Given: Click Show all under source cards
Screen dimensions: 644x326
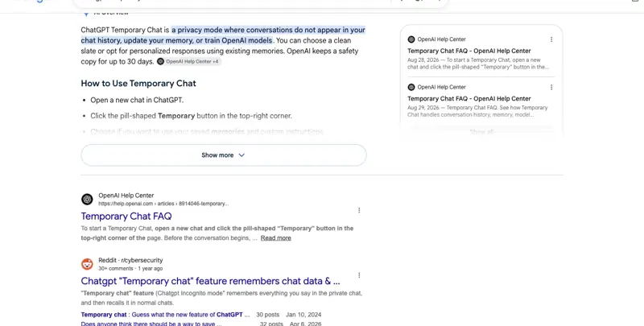Looking at the screenshot, I should click(x=481, y=132).
